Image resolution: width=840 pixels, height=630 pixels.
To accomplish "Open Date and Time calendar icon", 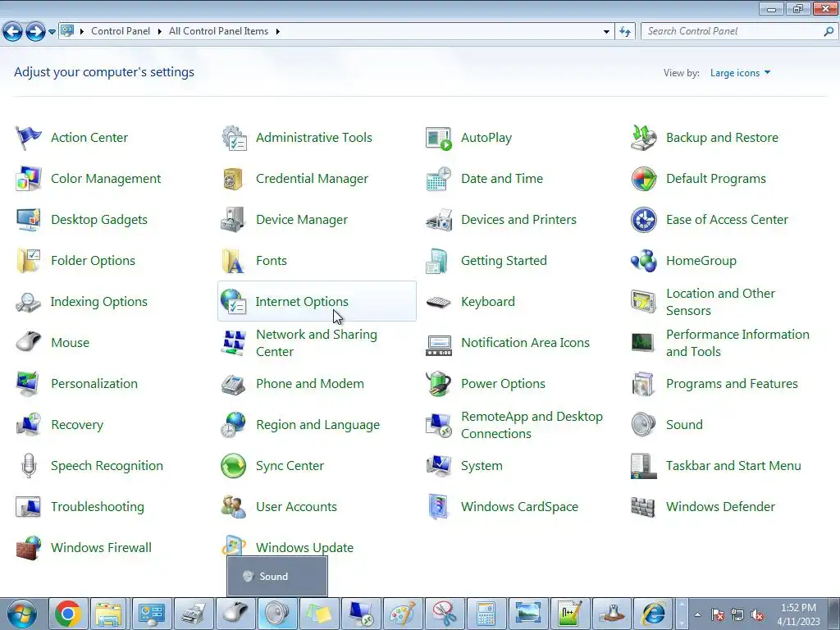I will coord(439,179).
